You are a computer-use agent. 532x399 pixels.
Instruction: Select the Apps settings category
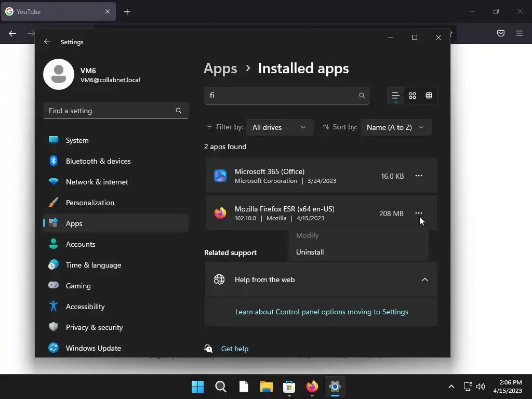(x=116, y=223)
